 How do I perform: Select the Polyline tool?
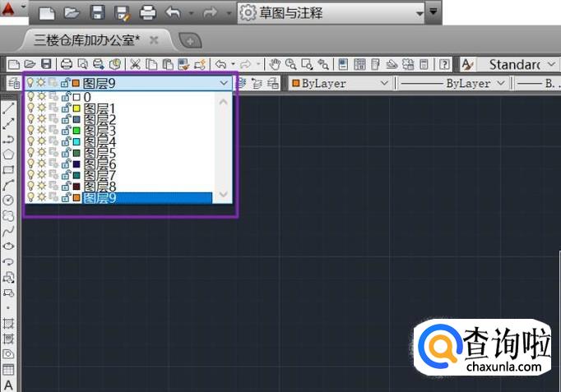point(8,139)
